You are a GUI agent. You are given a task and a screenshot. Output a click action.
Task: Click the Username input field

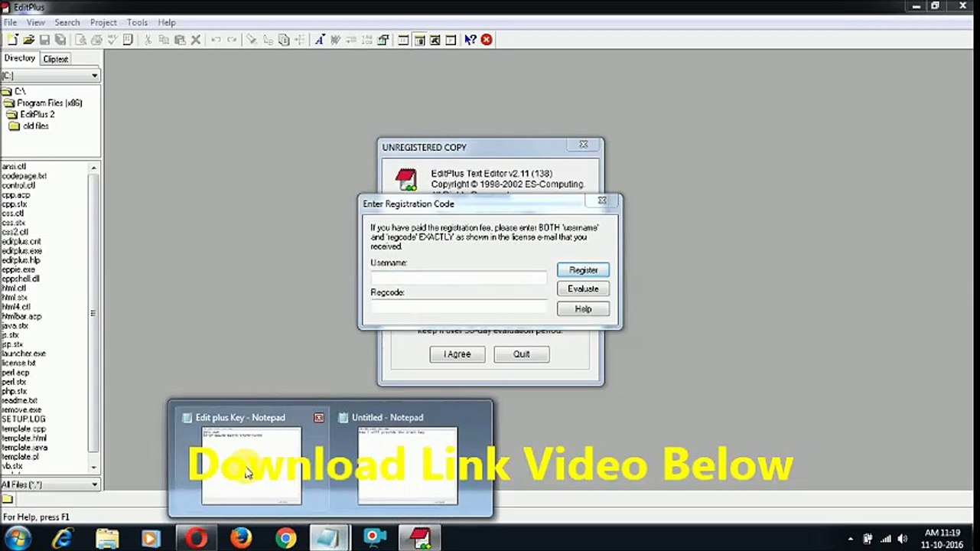pos(459,276)
